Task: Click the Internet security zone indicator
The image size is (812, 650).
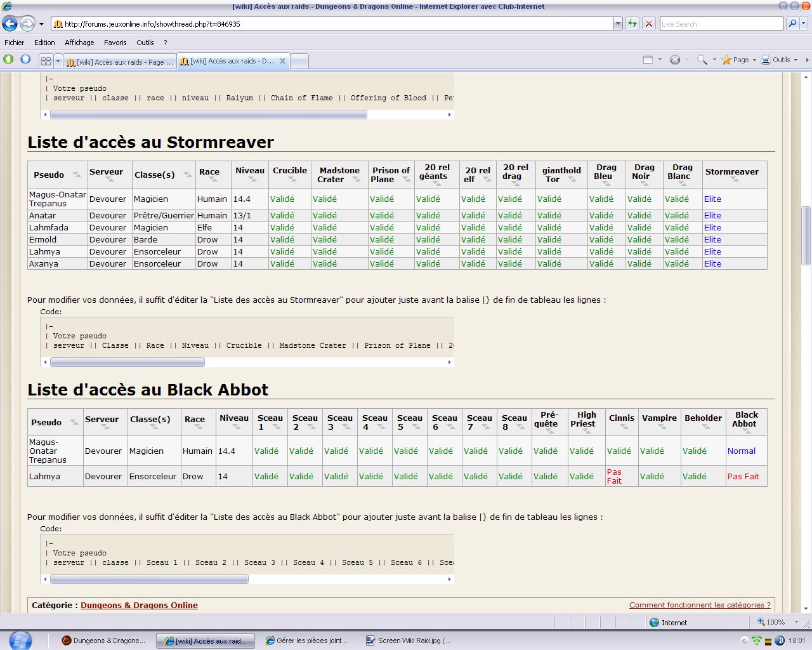Action: [x=669, y=622]
